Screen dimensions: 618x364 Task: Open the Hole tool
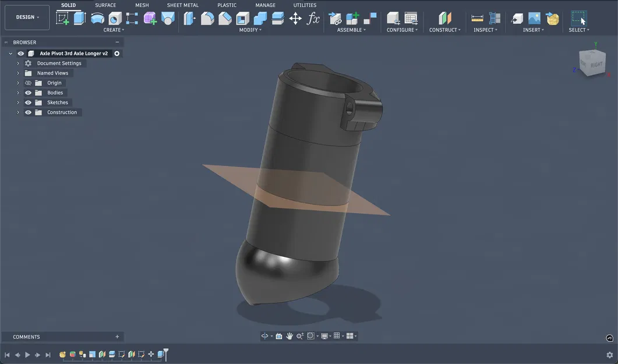coord(114,18)
